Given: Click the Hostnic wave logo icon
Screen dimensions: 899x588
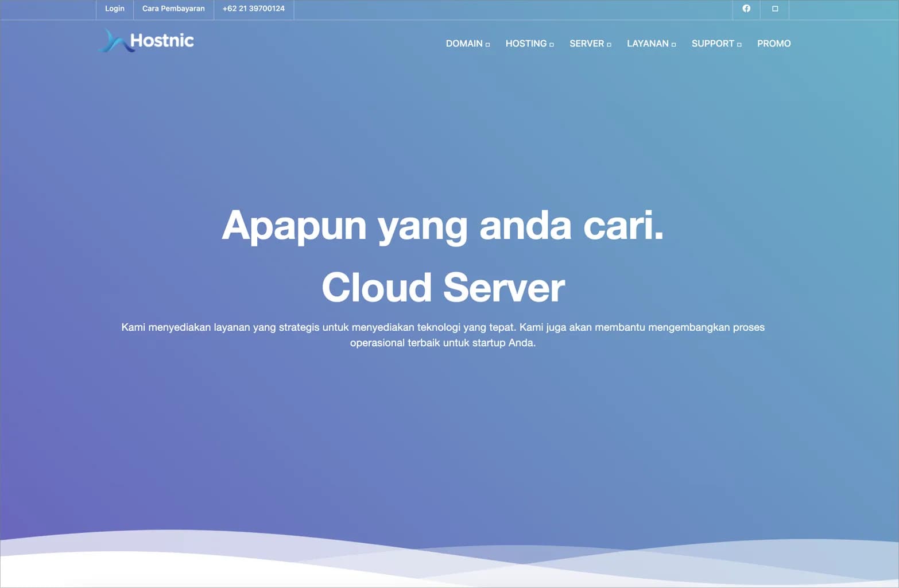Looking at the screenshot, I should pyautogui.click(x=115, y=40).
